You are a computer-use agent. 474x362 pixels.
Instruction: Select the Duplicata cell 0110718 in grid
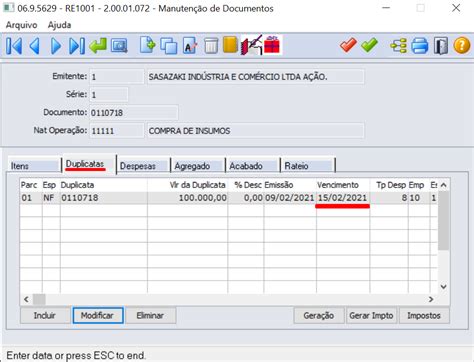(104, 198)
